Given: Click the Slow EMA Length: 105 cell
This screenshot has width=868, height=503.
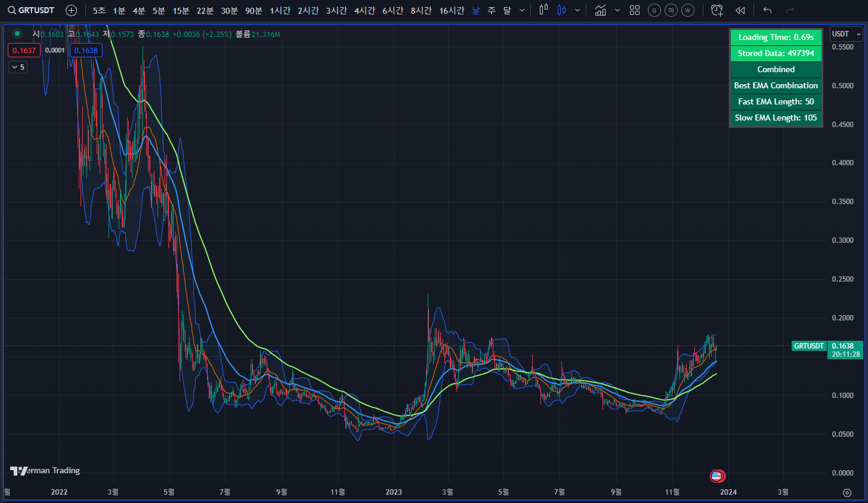Looking at the screenshot, I should tap(776, 118).
